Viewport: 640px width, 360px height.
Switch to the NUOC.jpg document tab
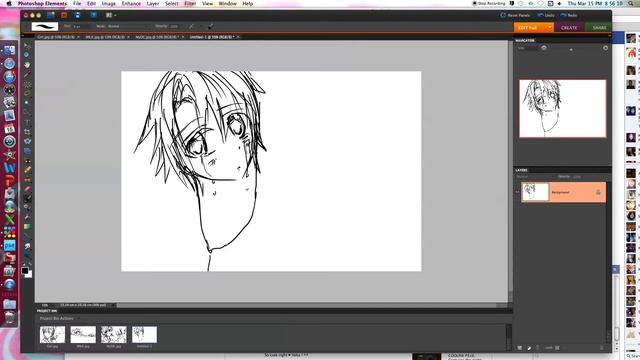[159, 37]
